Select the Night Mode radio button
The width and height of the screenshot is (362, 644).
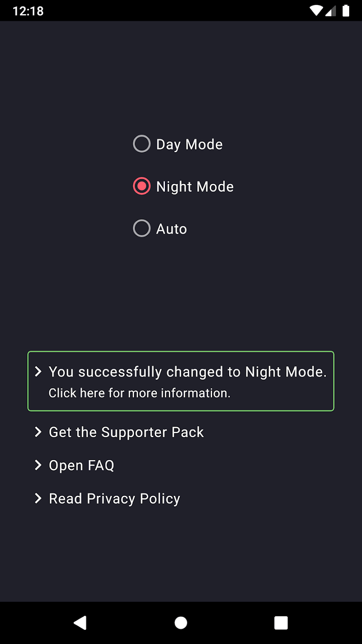[x=141, y=186]
